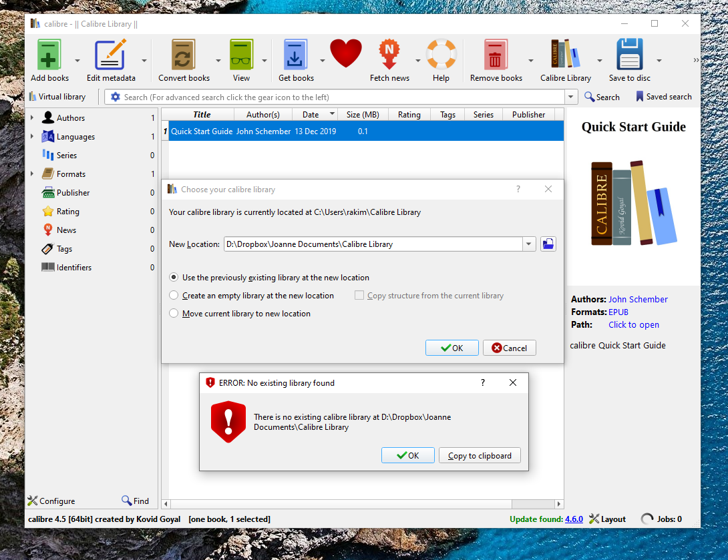Select News in the tag browser
Viewport: 728px width, 560px height.
66,230
